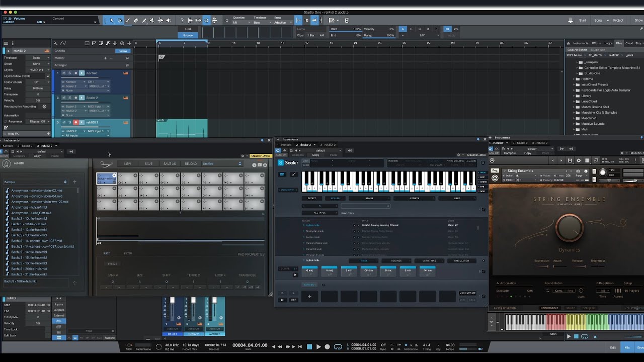This screenshot has height=362, width=644.
Task: Add a track with the plus icon
Action: [x=129, y=43]
